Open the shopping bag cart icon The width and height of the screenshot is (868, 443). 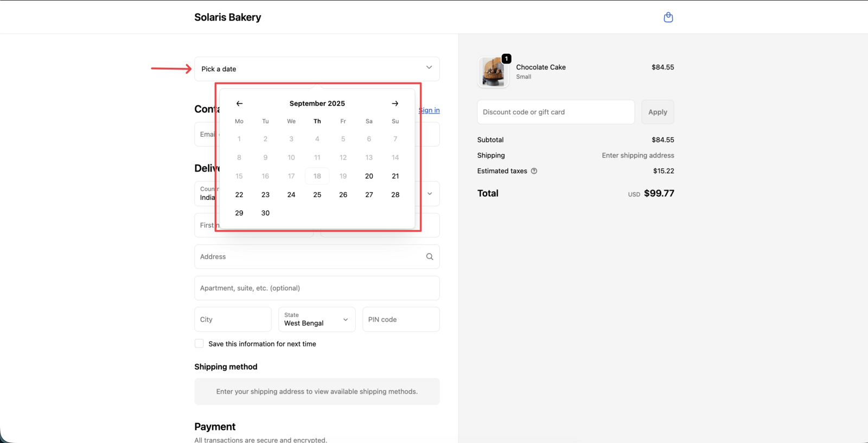668,17
